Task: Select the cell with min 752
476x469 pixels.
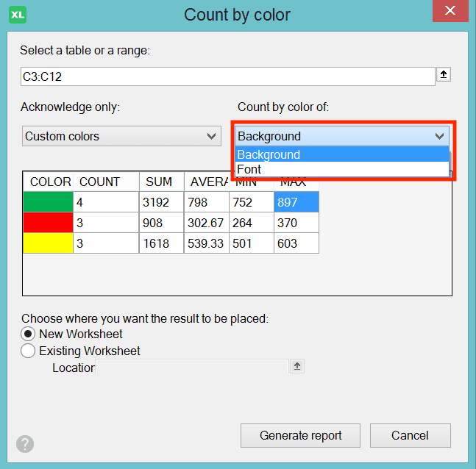Action: (x=252, y=201)
